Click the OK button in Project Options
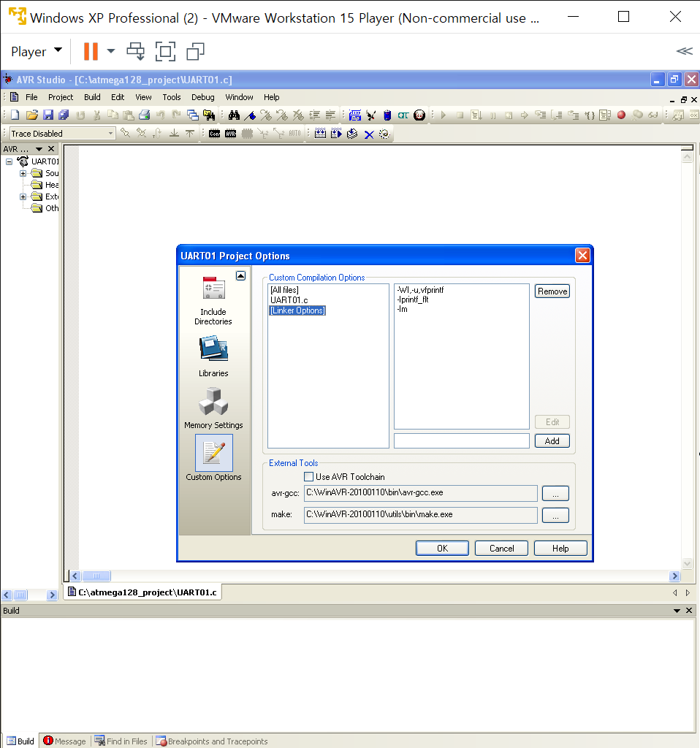 [442, 548]
